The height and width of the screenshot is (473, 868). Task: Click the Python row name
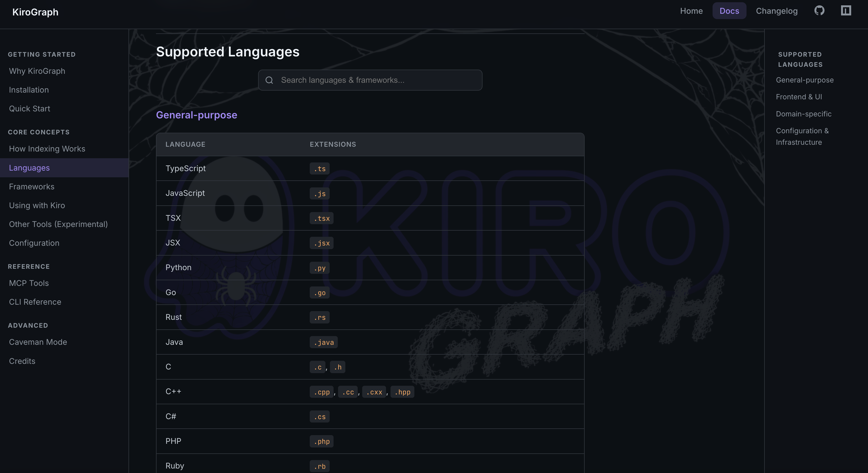178,268
